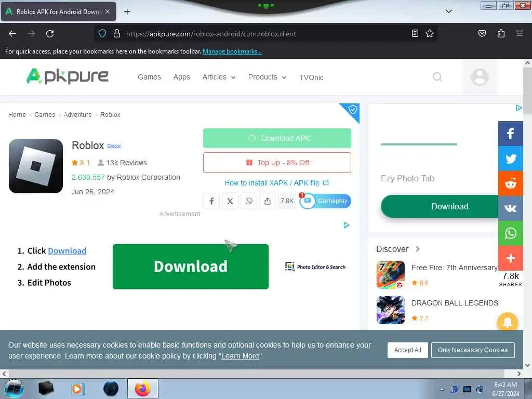This screenshot has width=532, height=399.
Task: Click the verified shield badge in corner
Action: pyautogui.click(x=353, y=110)
